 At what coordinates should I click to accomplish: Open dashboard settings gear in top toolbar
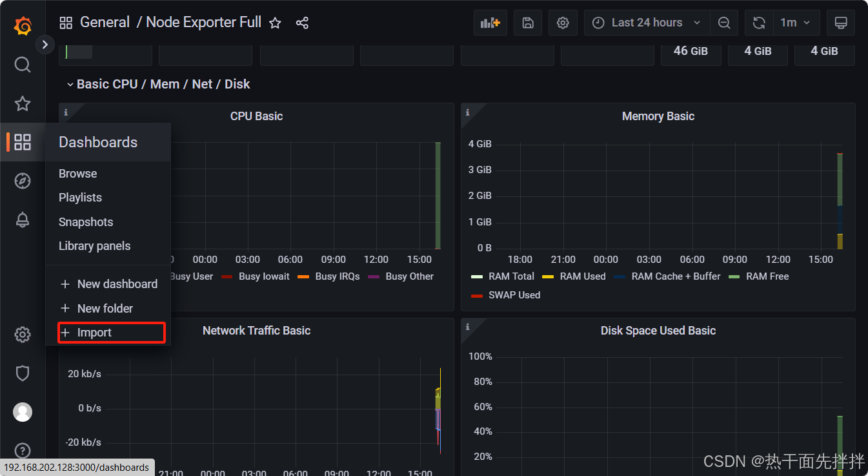(563, 23)
